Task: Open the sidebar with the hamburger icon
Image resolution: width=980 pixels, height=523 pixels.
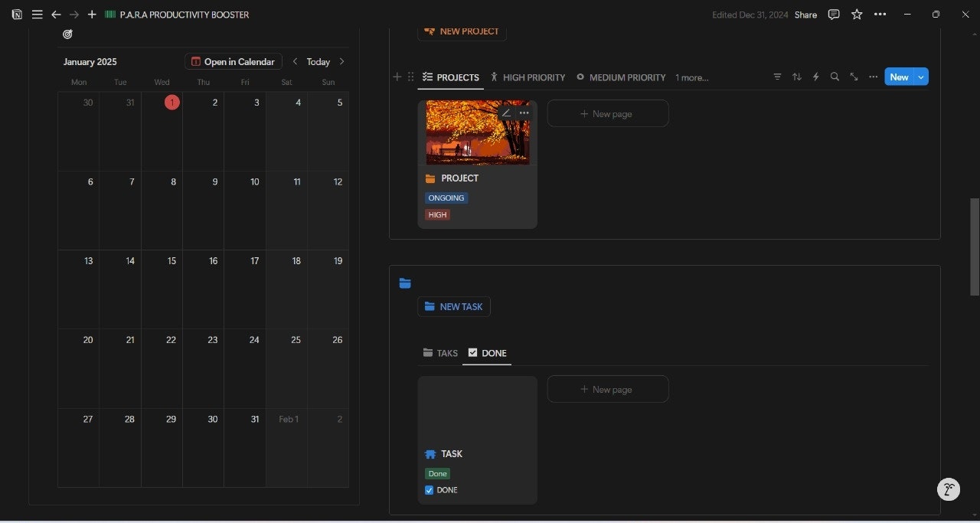Action: 37,14
